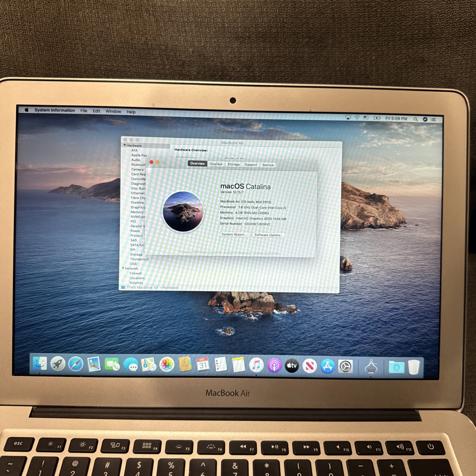Select Power in the sidebar
This screenshot has width=476, height=476.
(135, 231)
